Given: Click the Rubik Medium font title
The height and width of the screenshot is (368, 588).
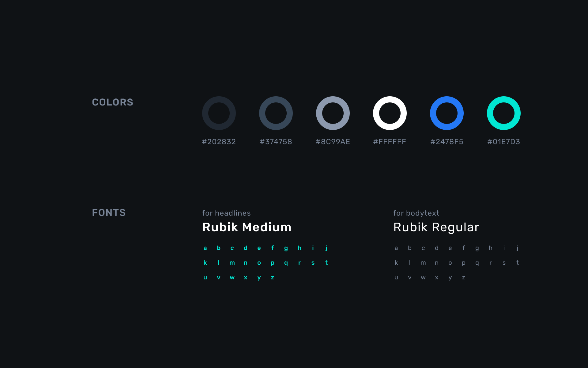Looking at the screenshot, I should 247,227.
